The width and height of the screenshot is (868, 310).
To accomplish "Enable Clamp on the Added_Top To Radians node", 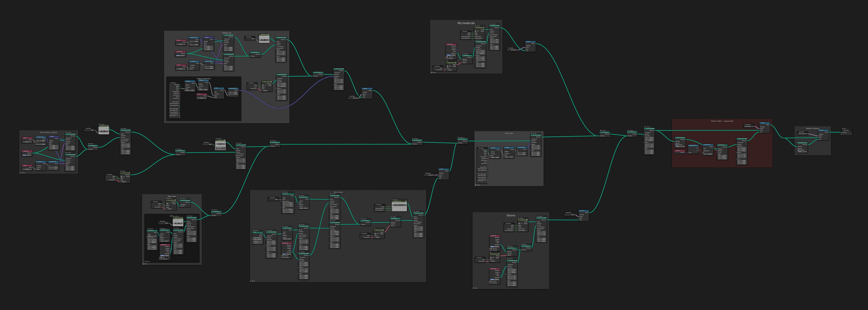I will 191,67.
